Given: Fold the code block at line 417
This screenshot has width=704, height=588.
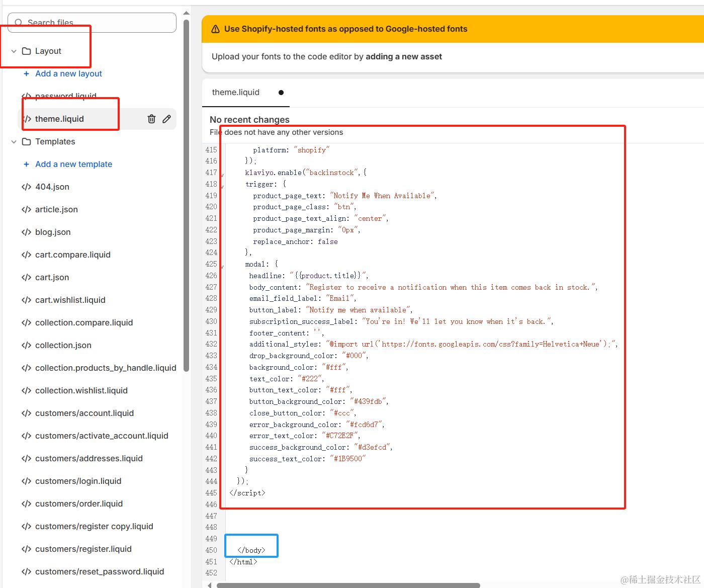Looking at the screenshot, I should [222, 175].
